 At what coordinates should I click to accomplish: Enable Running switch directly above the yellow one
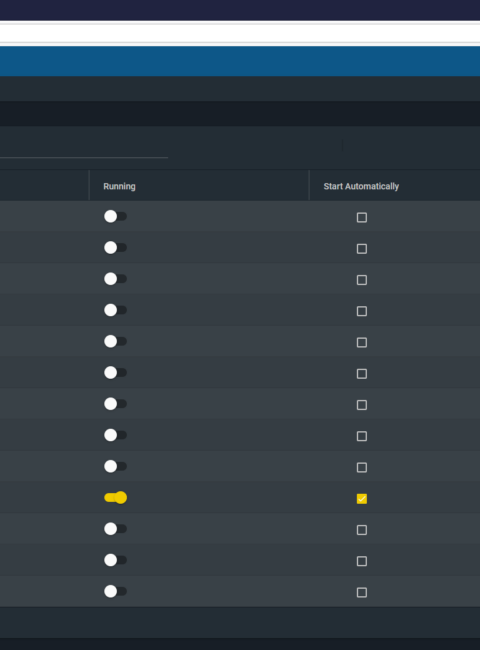click(115, 466)
